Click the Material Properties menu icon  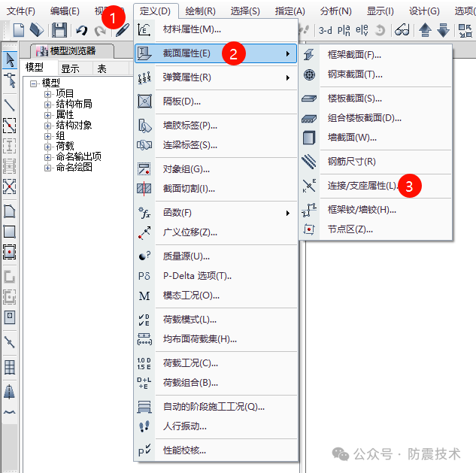coord(144,29)
